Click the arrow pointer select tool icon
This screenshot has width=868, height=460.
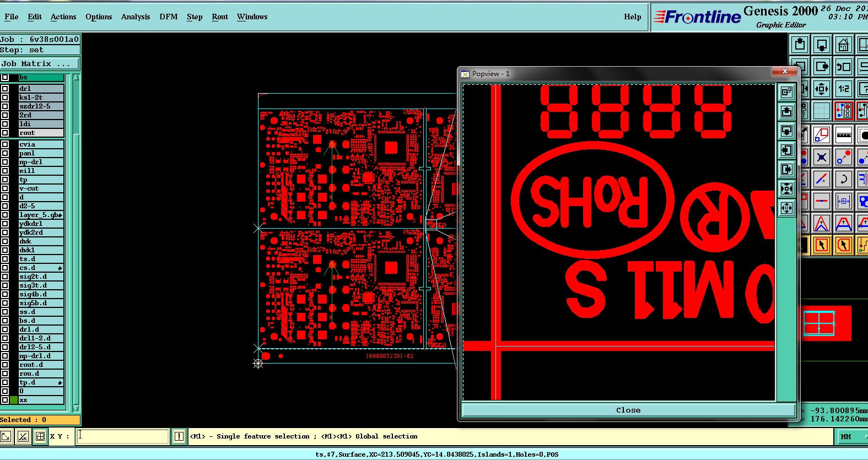(x=821, y=245)
